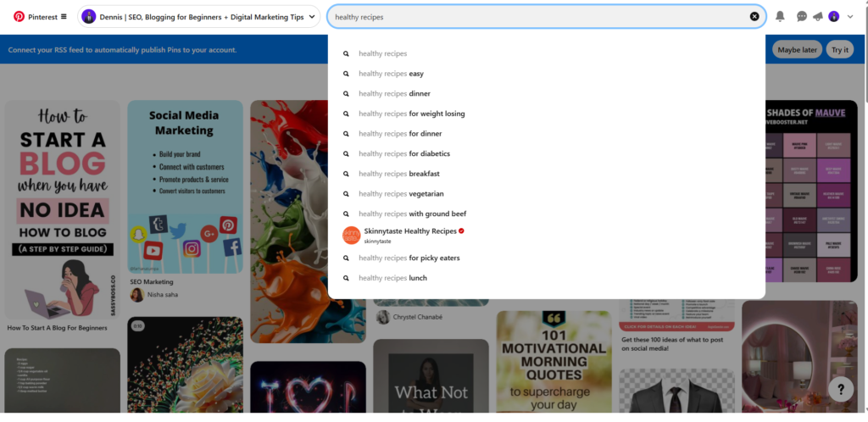
Task: Open the What Not to Wear pin
Action: 431,375
